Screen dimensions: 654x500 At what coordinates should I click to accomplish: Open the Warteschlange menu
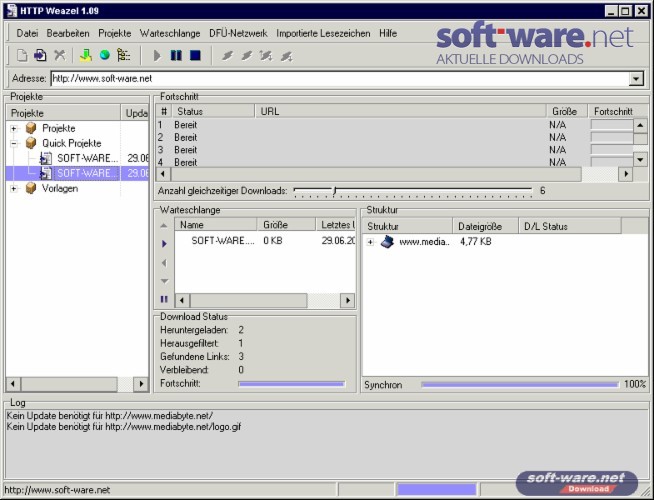click(170, 33)
